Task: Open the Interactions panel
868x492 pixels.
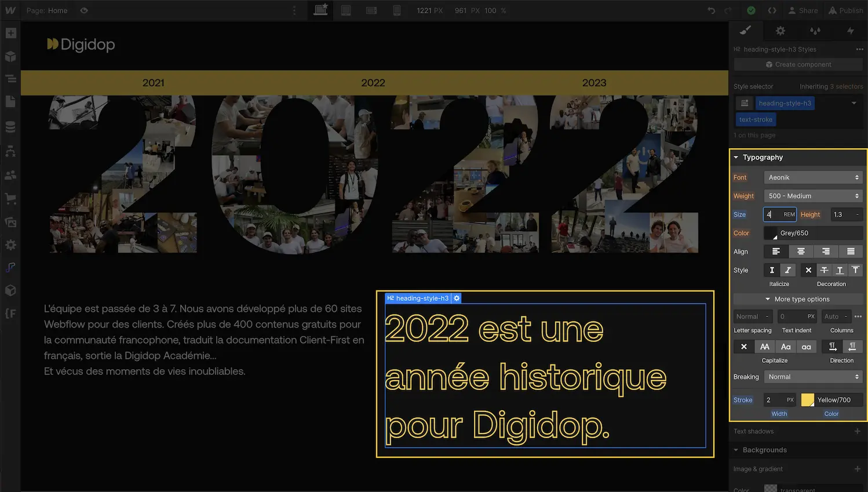Action: [x=851, y=31]
